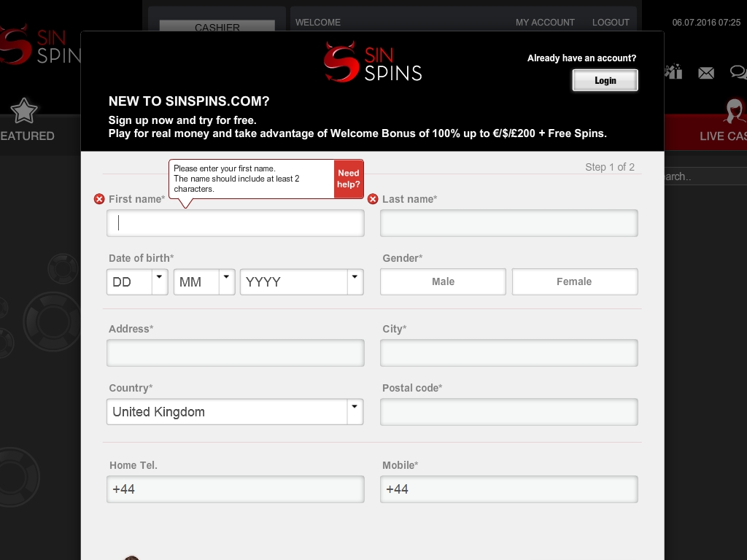Click the red Need help? button
Viewport: 747px width, 560px height.
pos(349,179)
